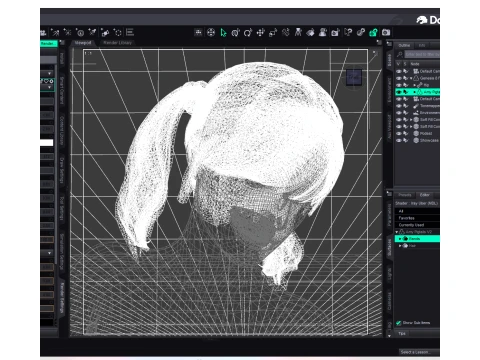Click the round target icon in left toolbar
Image resolution: width=480 pixels, height=360 pixels.
coord(80,32)
